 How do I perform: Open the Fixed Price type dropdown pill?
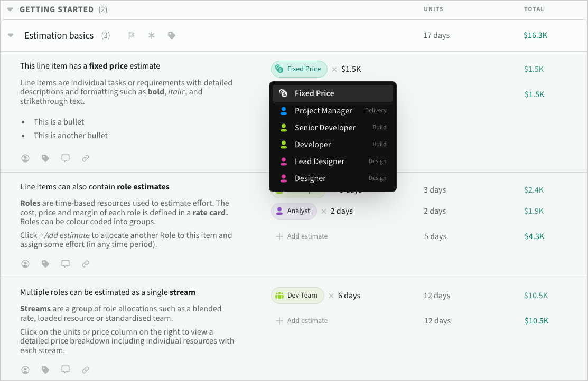pos(299,69)
